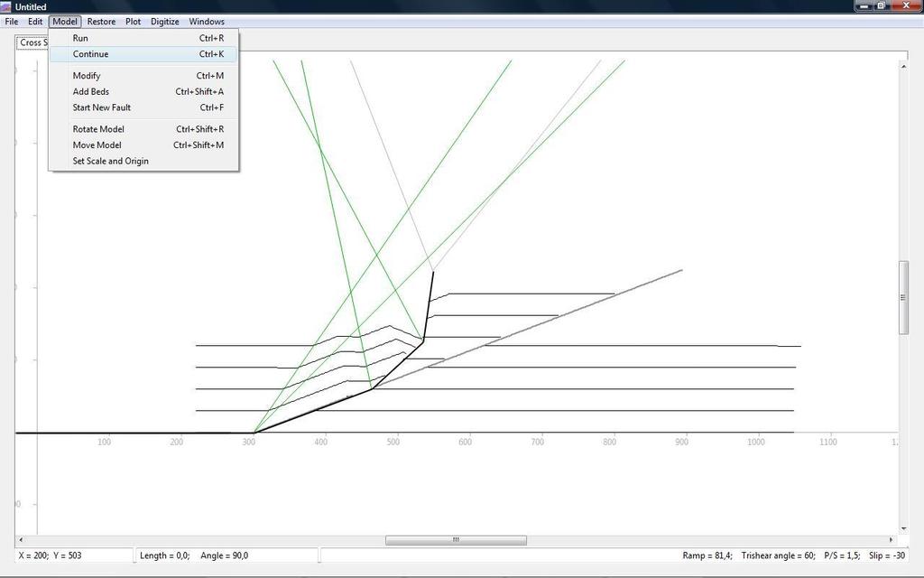This screenshot has height=578, width=924.
Task: Click the P/S = 1,5 status value
Action: click(x=842, y=555)
